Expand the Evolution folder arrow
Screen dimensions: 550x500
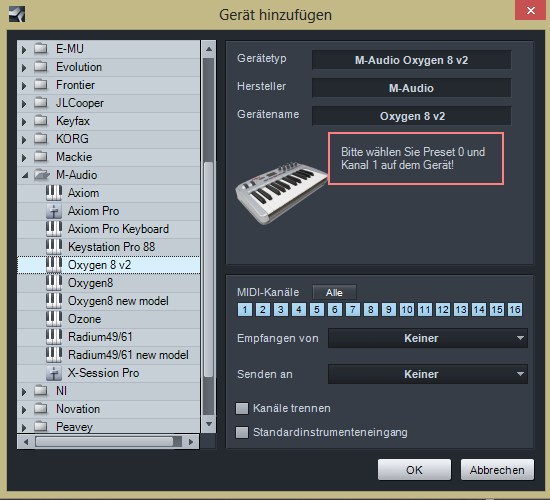24,67
